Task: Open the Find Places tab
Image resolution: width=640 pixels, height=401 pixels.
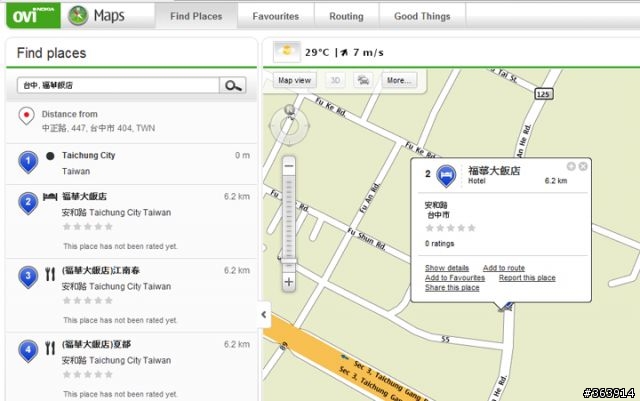Action: pos(196,16)
